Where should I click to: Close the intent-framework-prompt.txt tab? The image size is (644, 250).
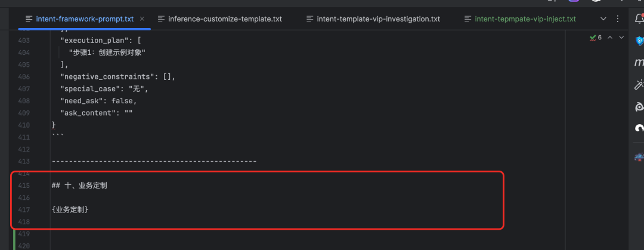click(x=143, y=19)
